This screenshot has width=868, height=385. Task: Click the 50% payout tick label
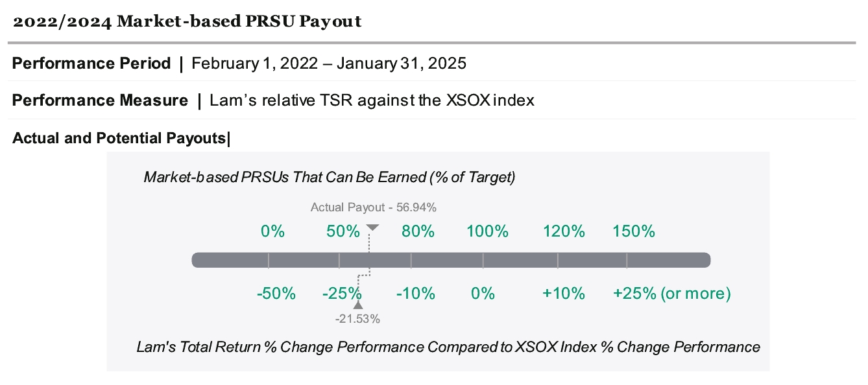343,231
